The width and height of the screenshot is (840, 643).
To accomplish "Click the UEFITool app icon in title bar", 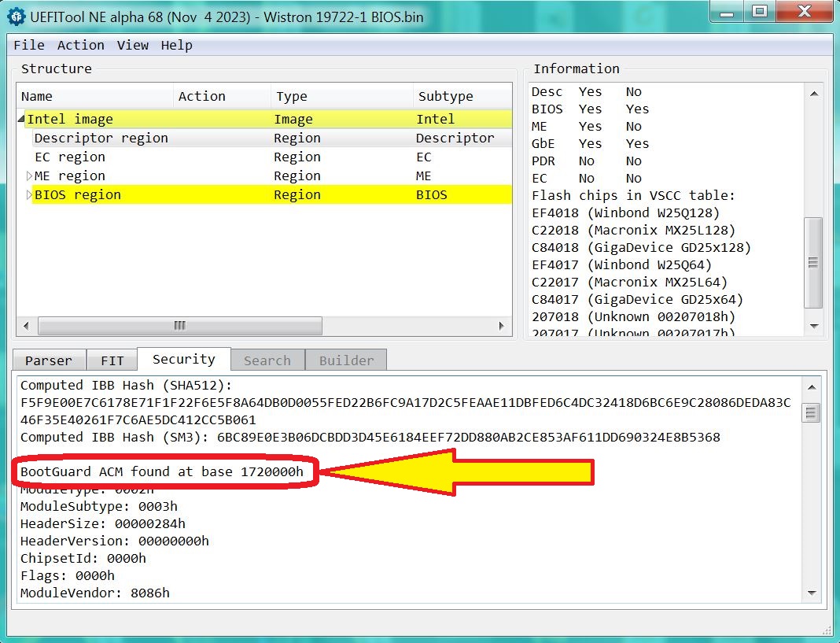I will pos(16,17).
